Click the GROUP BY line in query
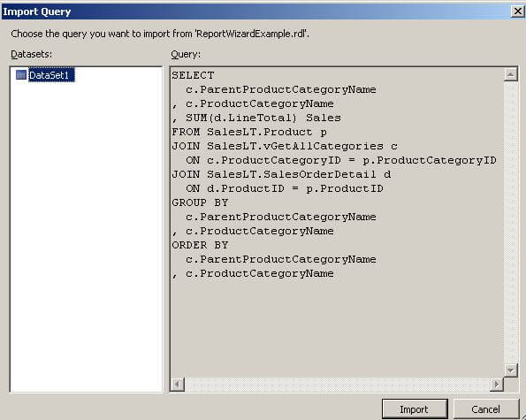Screen dimensions: 526x420 point(200,202)
